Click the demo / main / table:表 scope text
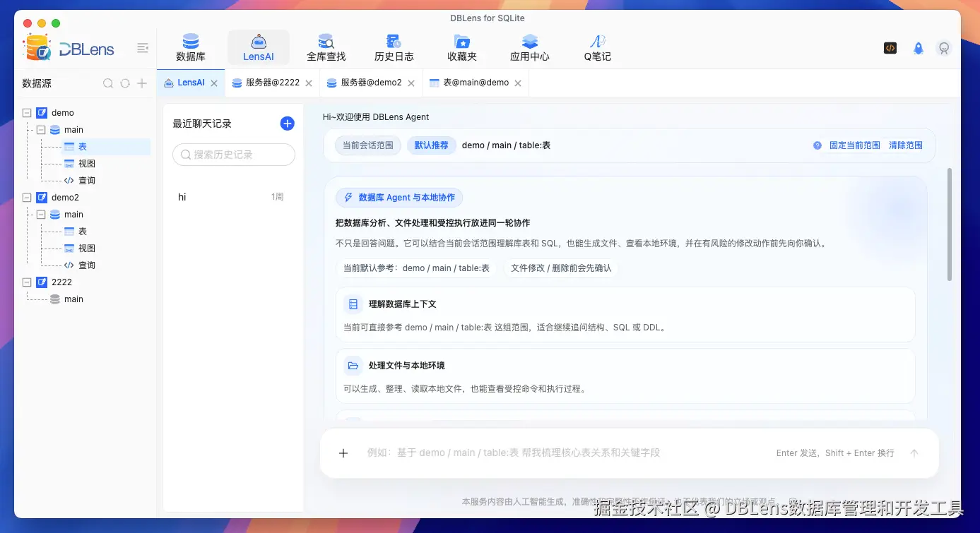This screenshot has width=980, height=533. click(506, 145)
